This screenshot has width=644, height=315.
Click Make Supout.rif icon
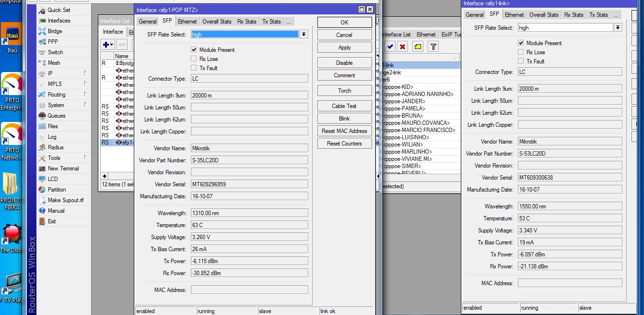42,200
